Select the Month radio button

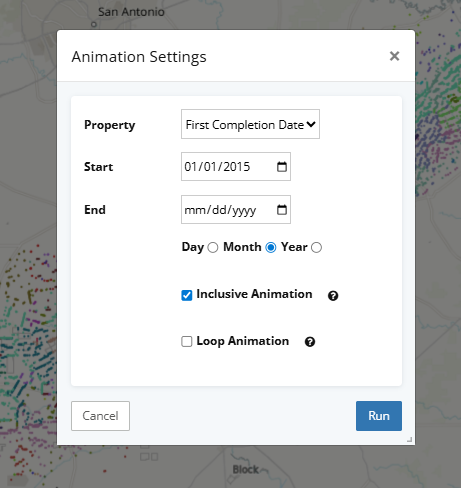271,248
